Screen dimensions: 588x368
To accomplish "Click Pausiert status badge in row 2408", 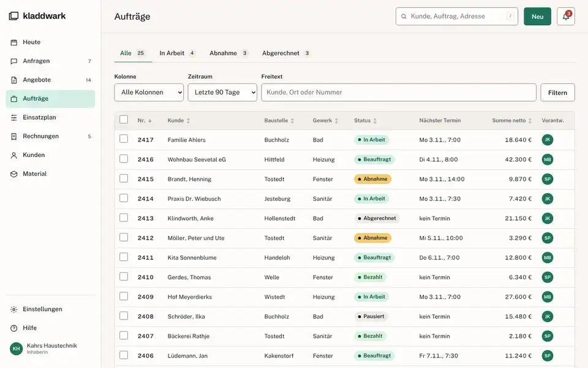I will pyautogui.click(x=371, y=316).
